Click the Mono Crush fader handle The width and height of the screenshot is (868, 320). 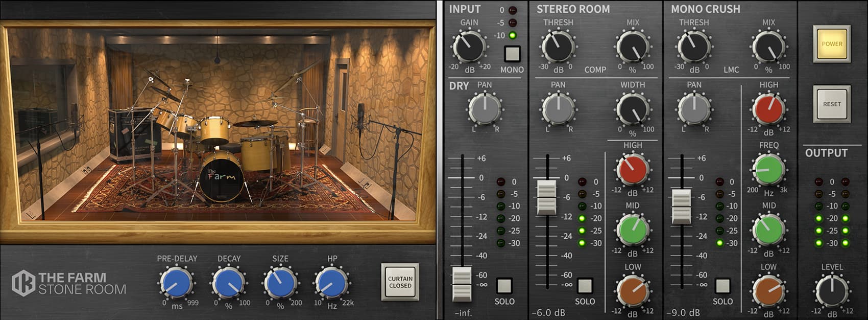[x=681, y=206]
